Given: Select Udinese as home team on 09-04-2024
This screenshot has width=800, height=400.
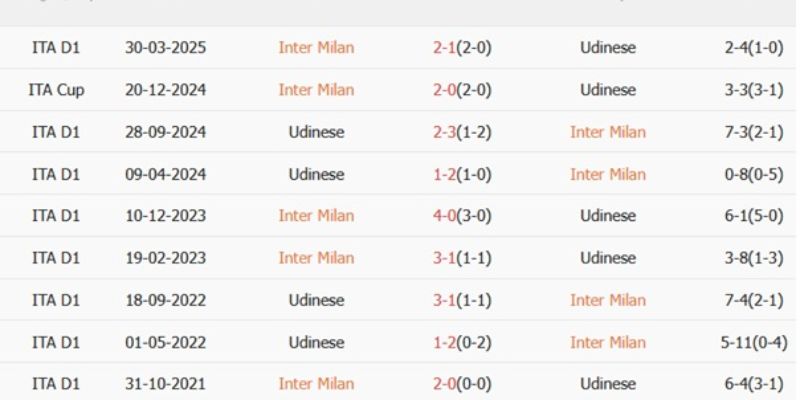Looking at the screenshot, I should (316, 174).
